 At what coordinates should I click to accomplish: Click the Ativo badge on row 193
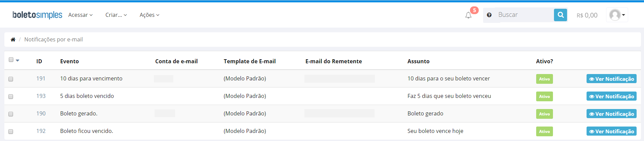tap(544, 96)
